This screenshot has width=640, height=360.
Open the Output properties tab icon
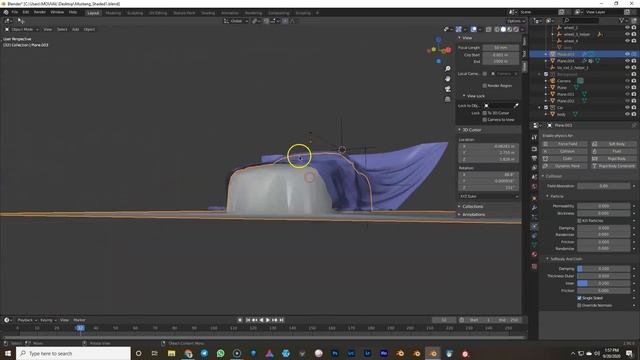click(534, 158)
